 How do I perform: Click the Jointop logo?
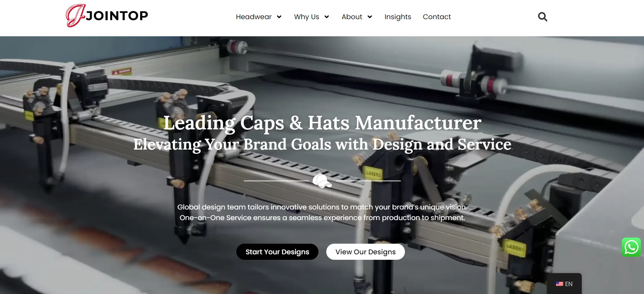107,16
